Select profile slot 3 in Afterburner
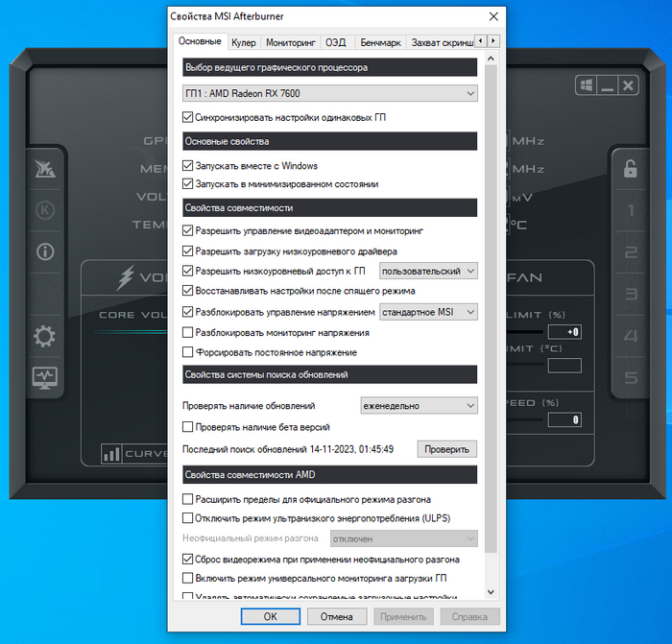This screenshot has height=644, width=672. 631,294
